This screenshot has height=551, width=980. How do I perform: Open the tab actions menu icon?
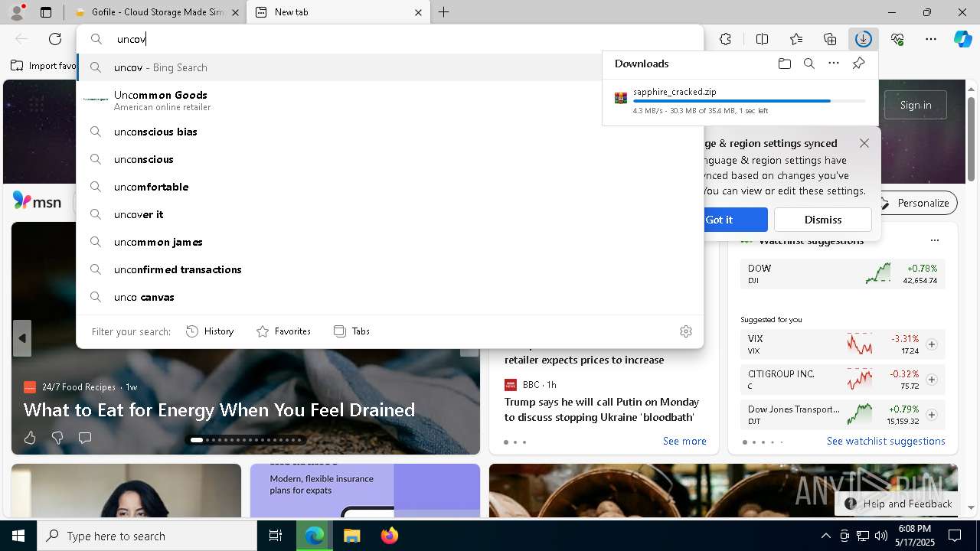[46, 12]
